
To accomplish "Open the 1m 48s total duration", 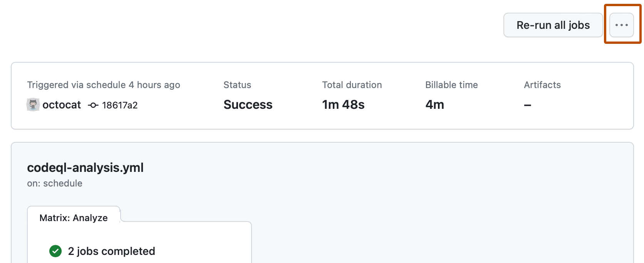I will (x=343, y=105).
